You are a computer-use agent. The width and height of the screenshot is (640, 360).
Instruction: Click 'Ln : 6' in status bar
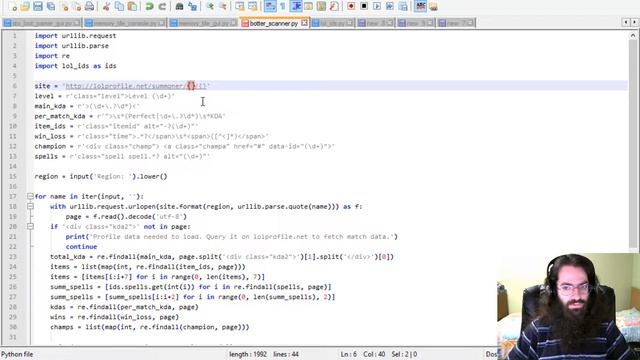pos(349,354)
